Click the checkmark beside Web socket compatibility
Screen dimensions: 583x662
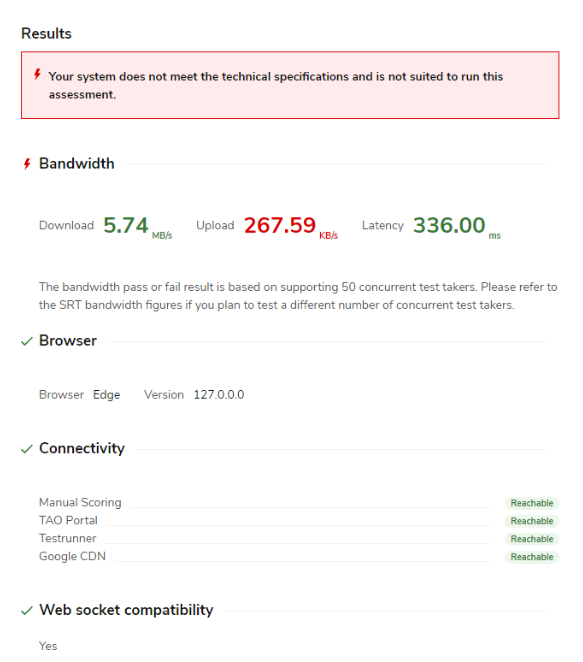(27, 610)
